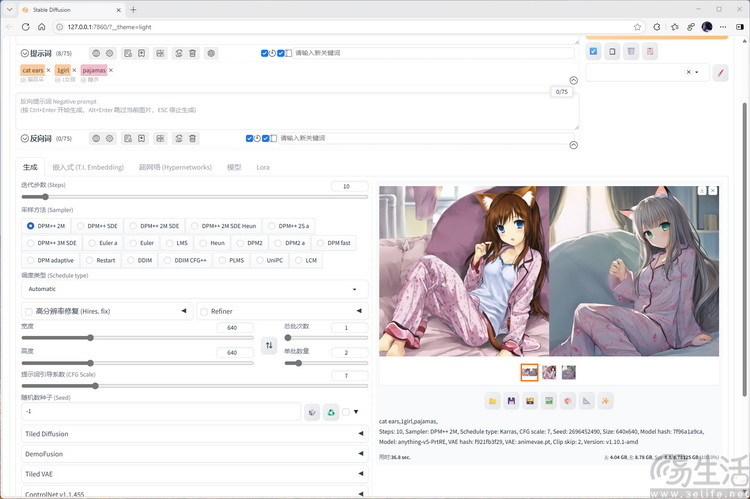The image size is (750, 499).
Task: Click sparkle upscale icon below gallery
Action: coord(605,401)
